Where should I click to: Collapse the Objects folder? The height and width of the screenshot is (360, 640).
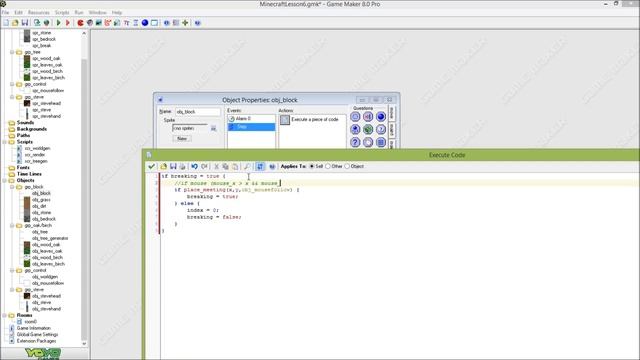pyautogui.click(x=5, y=180)
